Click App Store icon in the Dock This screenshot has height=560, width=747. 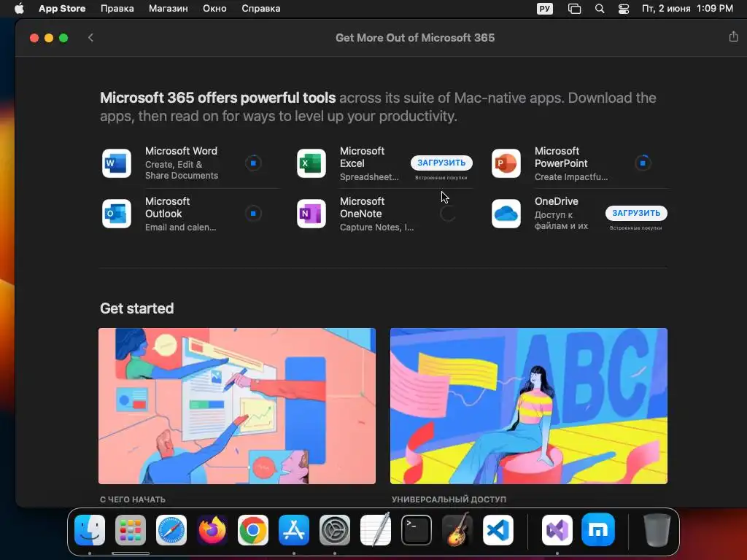pyautogui.click(x=294, y=530)
